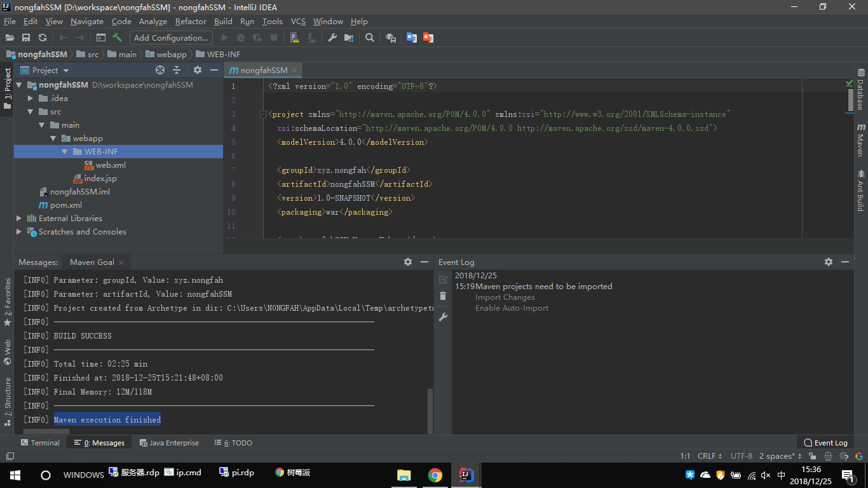The height and width of the screenshot is (488, 868).
Task: Collapse the nongfahSSM root project node
Action: click(19, 85)
